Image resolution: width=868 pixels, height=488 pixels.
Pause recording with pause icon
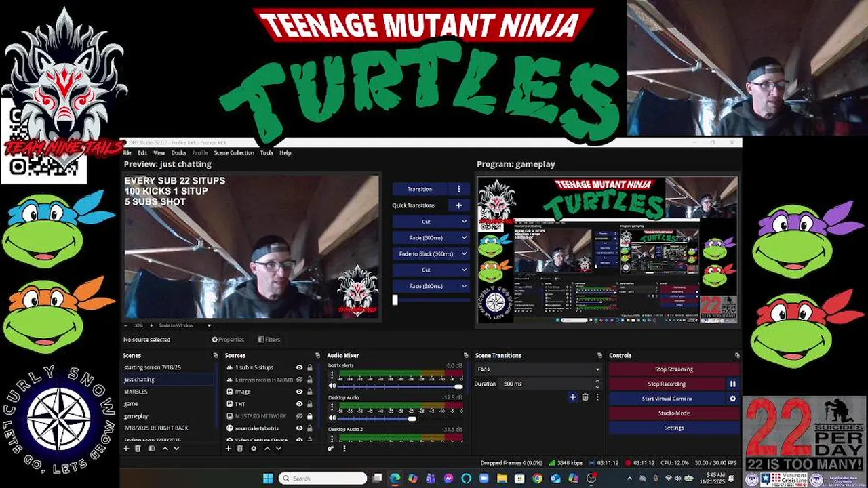pos(732,384)
